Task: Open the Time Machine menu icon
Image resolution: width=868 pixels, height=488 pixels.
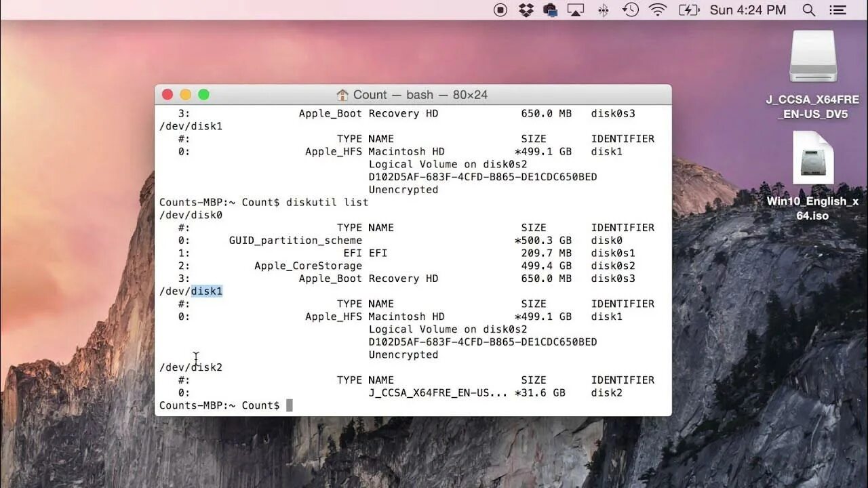Action: pyautogui.click(x=631, y=9)
